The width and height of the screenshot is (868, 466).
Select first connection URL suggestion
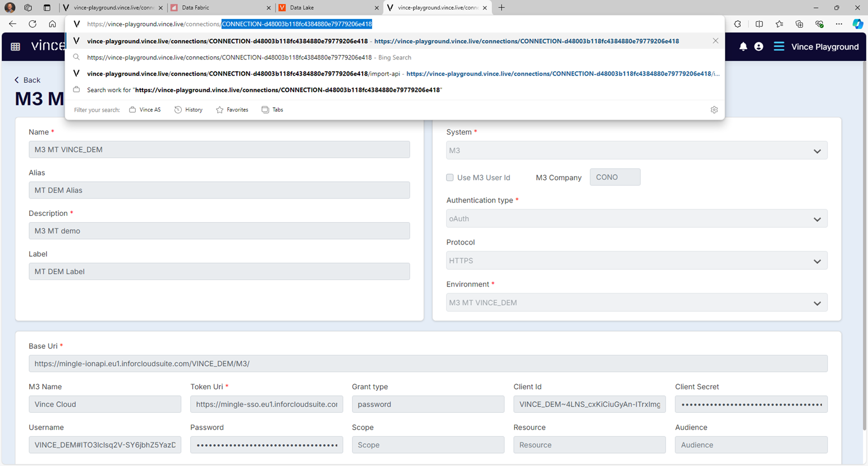point(395,41)
